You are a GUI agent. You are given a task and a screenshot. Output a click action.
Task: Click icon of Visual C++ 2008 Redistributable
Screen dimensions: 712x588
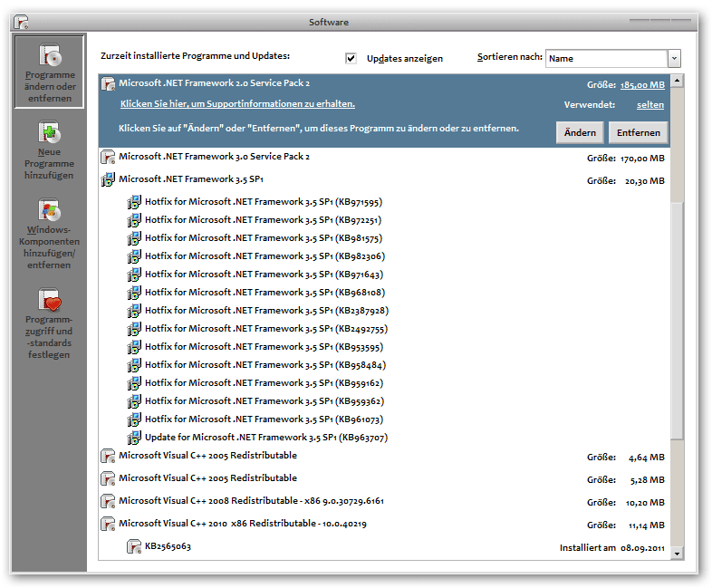pos(108,501)
